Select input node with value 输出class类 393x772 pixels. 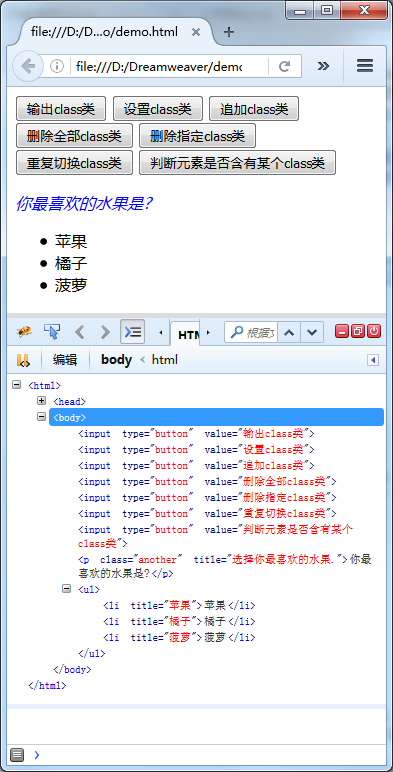[x=196, y=434]
